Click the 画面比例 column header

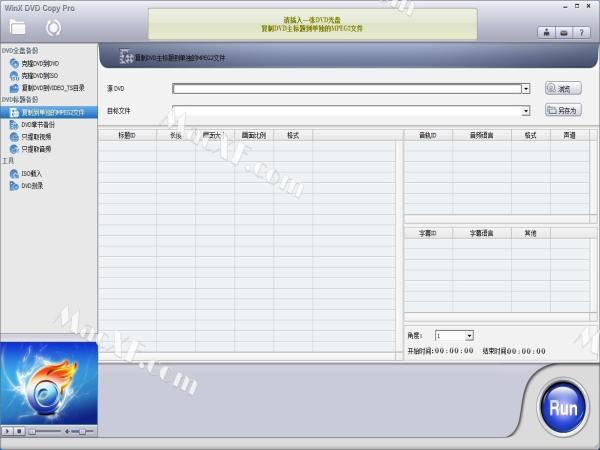point(254,135)
